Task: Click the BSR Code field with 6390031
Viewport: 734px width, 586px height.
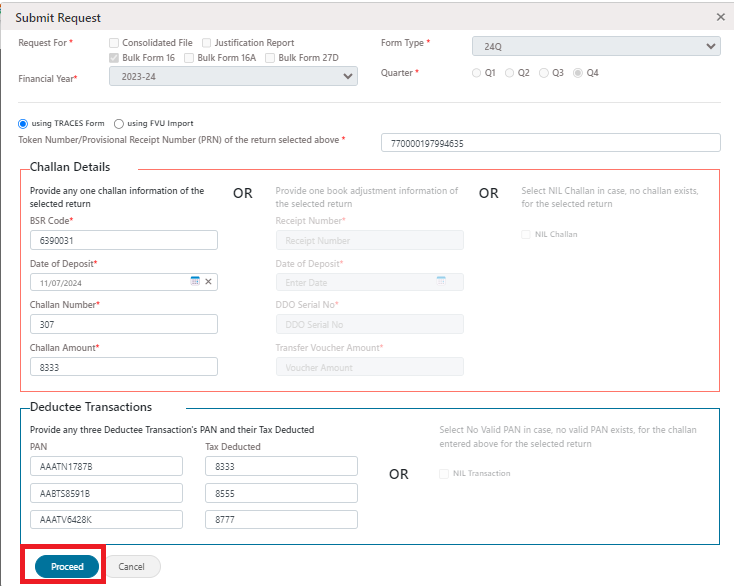Action: pos(124,240)
